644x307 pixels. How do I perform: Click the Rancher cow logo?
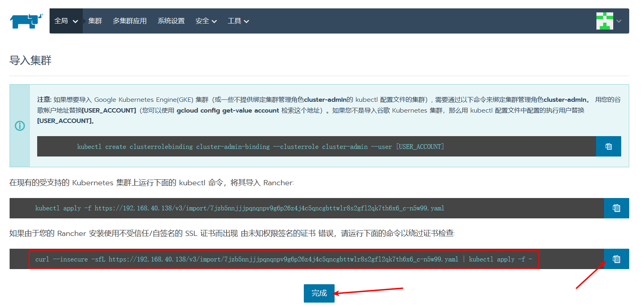tap(26, 21)
